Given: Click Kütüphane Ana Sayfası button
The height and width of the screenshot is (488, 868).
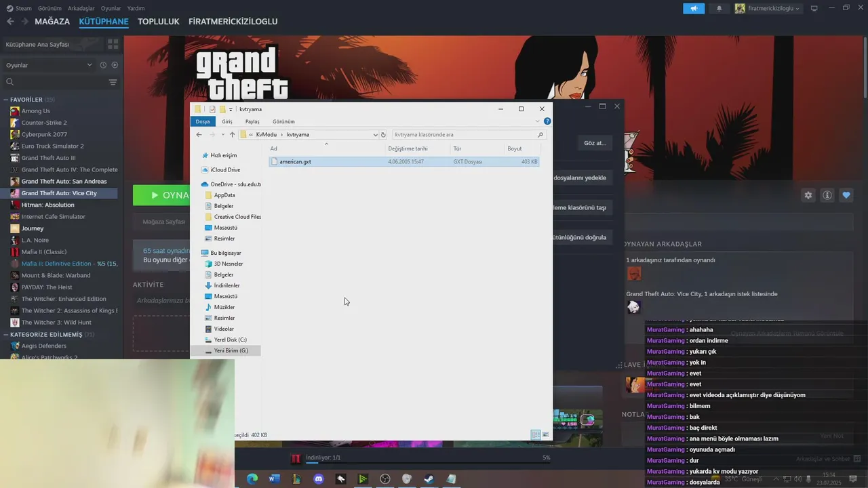Looking at the screenshot, I should 53,44.
